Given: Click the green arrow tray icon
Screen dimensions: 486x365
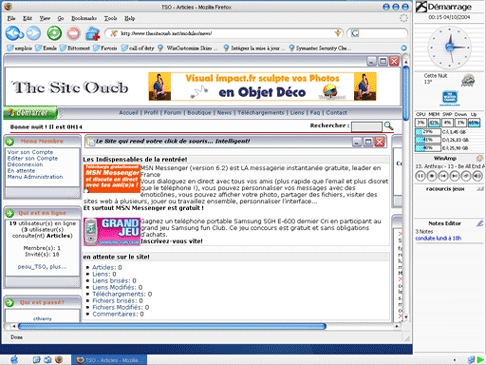Looking at the screenshot, I should [x=480, y=360].
